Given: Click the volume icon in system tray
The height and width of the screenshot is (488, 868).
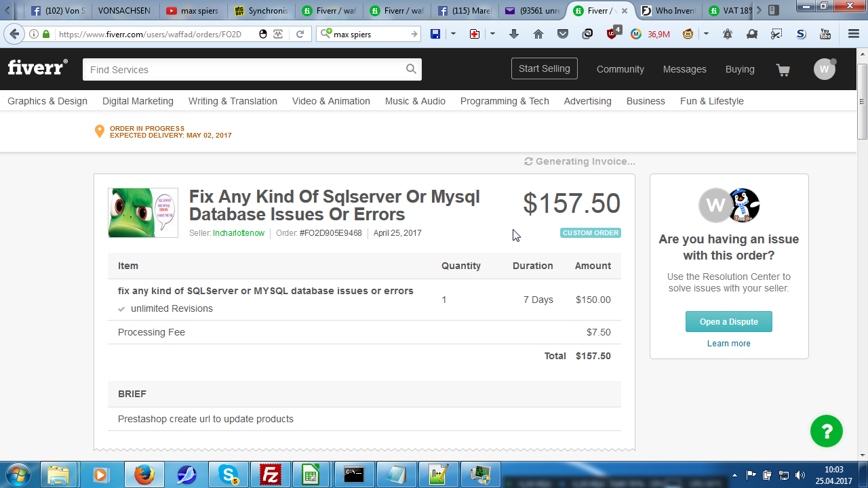Looking at the screenshot, I should click(x=800, y=475).
